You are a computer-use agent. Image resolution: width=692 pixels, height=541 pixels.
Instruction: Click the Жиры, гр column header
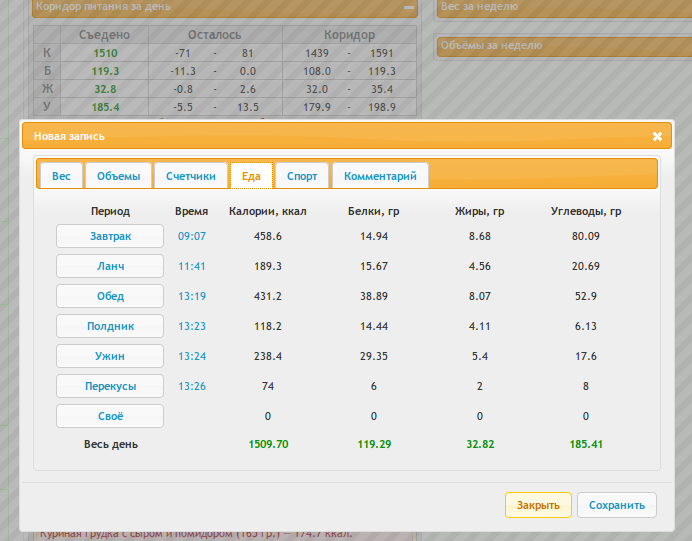tap(480, 211)
